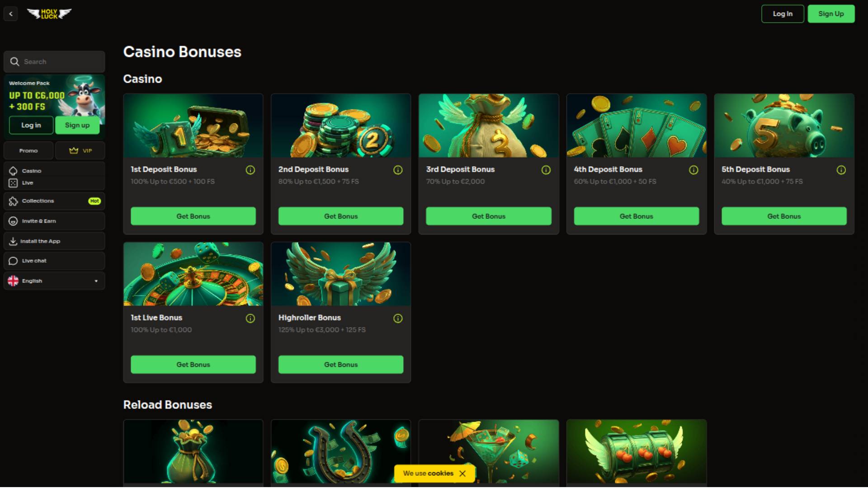
Task: Click Log in on the Welcome Pack banner
Action: [31, 125]
